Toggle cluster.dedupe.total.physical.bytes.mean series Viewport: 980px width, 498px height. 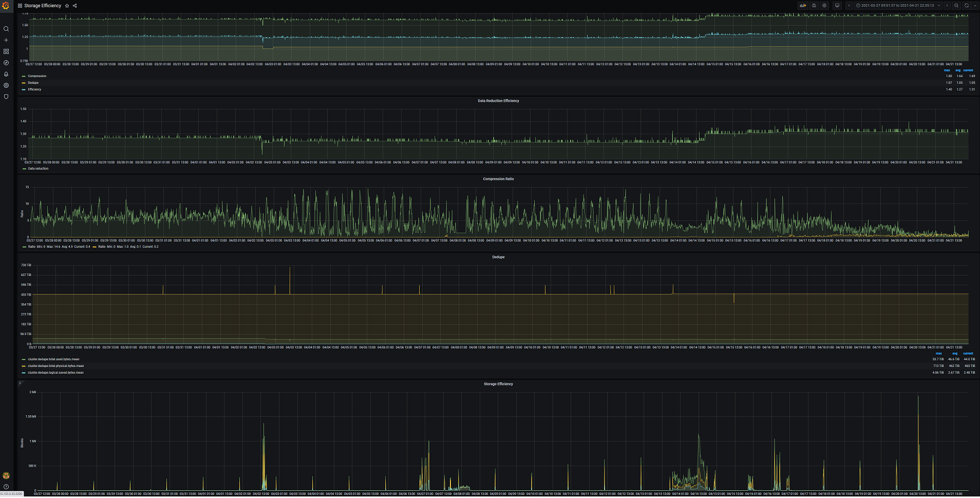[56, 366]
